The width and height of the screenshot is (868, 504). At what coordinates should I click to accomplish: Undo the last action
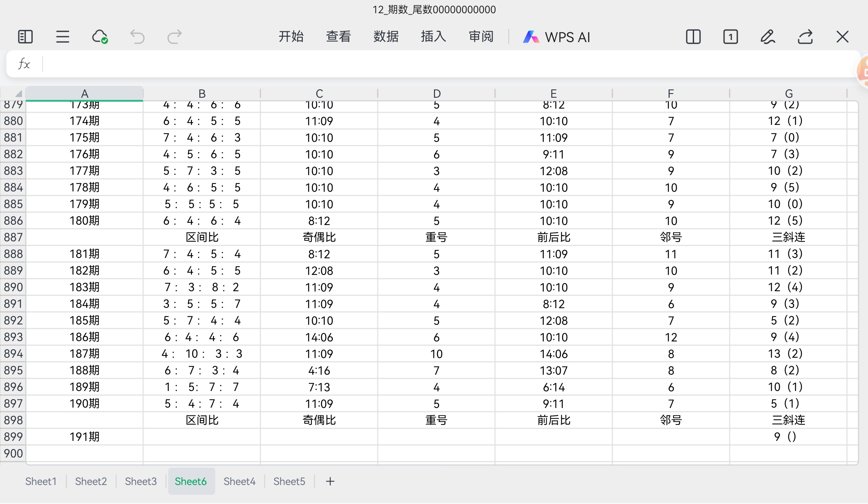[137, 37]
